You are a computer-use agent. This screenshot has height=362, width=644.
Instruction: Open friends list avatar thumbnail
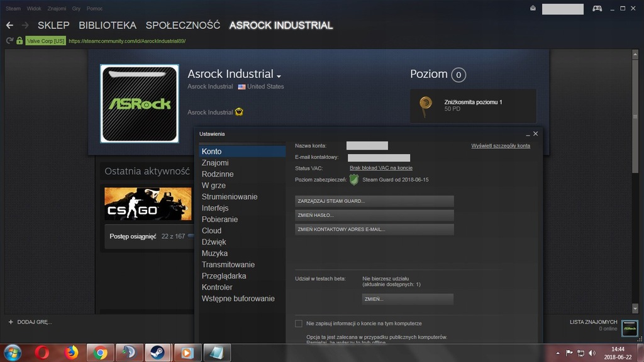[629, 328]
